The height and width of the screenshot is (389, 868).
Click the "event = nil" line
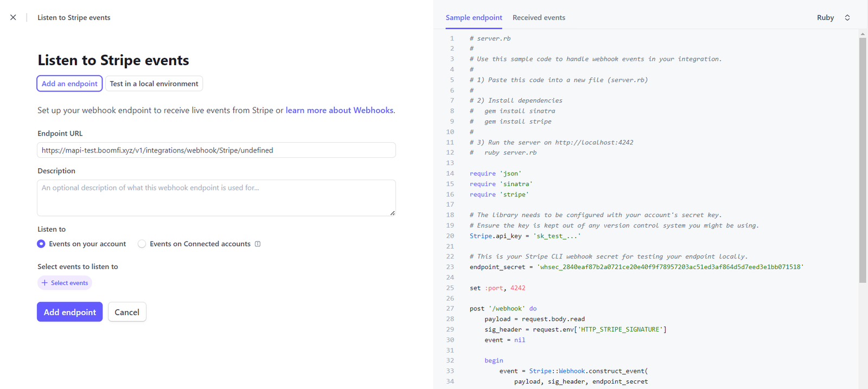coord(505,340)
